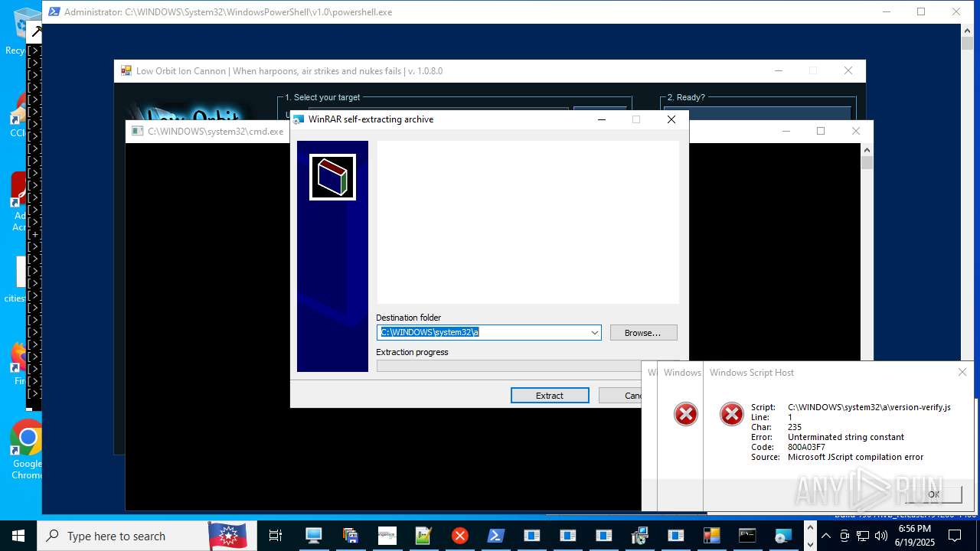Select the script path version-verify.js text
Screen dimensions: 980x551
click(x=869, y=407)
